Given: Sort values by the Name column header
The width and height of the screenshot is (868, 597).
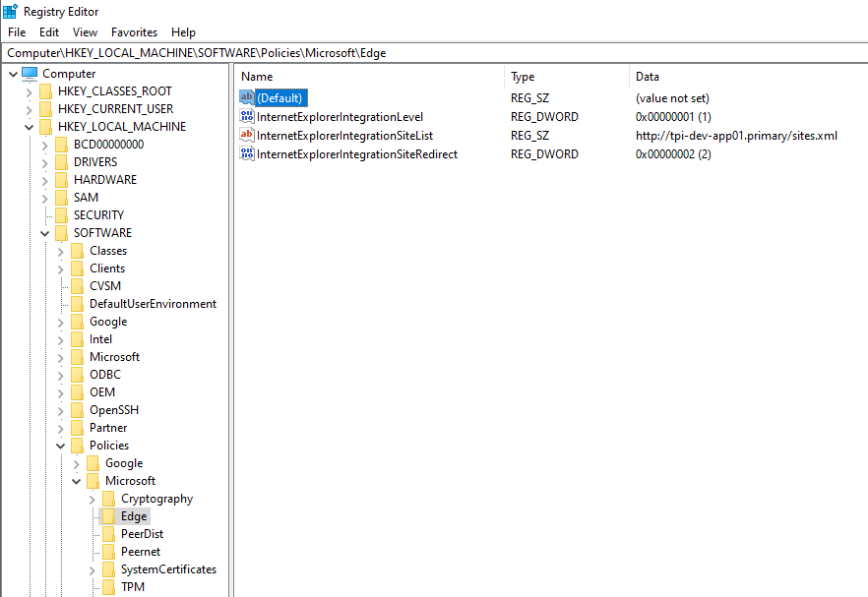Looking at the screenshot, I should coord(370,77).
